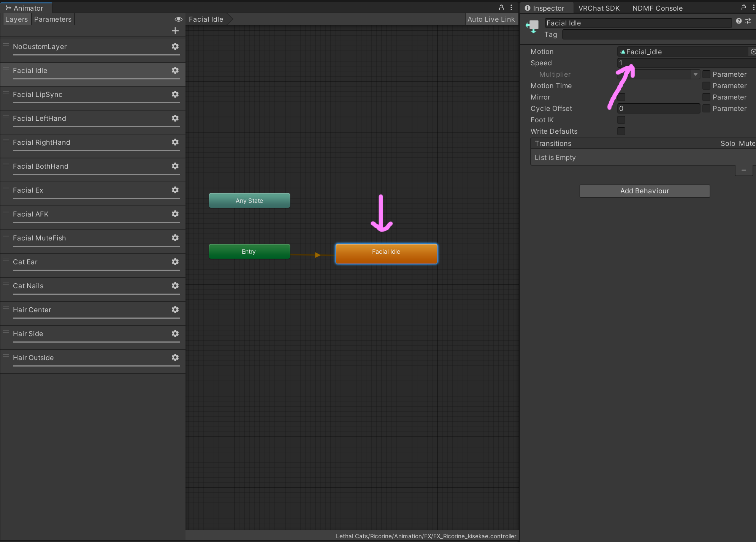Click the add layer plus icon
The height and width of the screenshot is (542, 756).
point(175,31)
